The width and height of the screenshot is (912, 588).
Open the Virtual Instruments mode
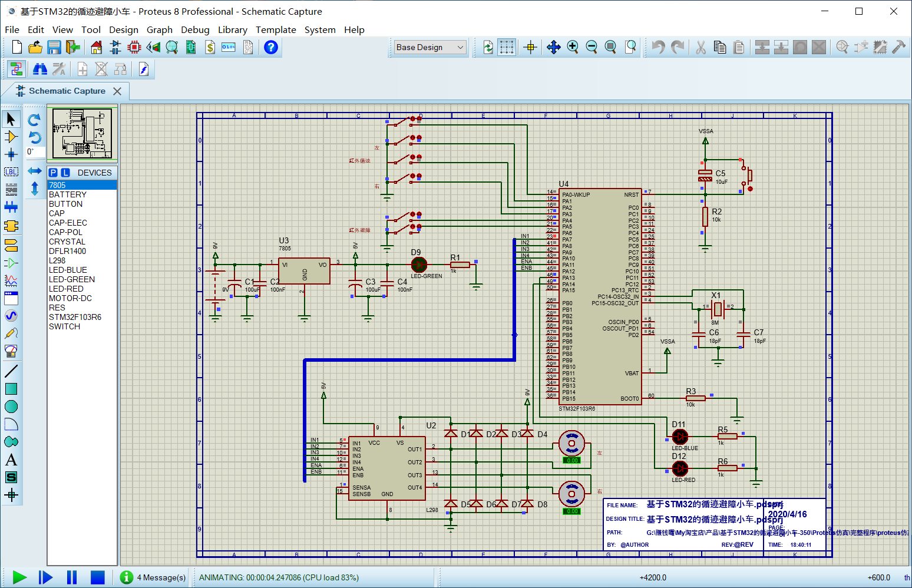[11, 351]
